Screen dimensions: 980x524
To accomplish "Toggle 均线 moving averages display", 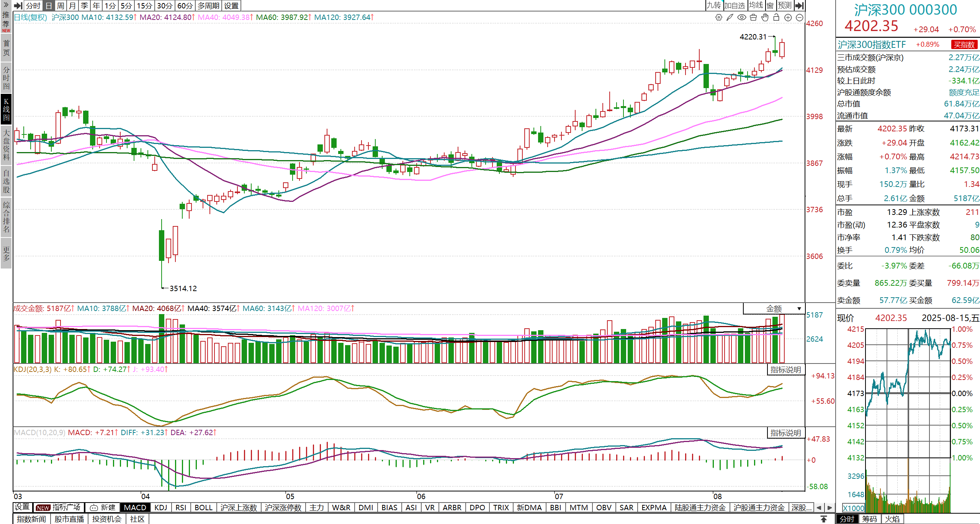I will pyautogui.click(x=756, y=5).
